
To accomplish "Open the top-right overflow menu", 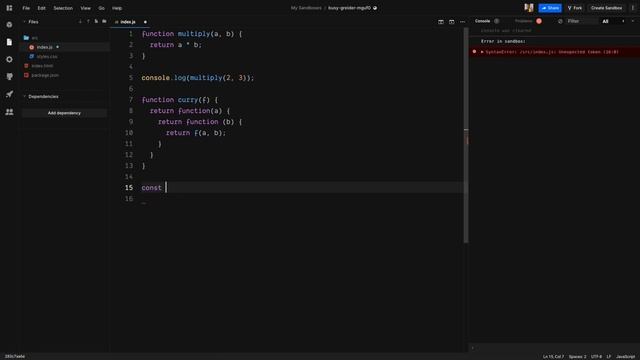I will pyautogui.click(x=633, y=8).
